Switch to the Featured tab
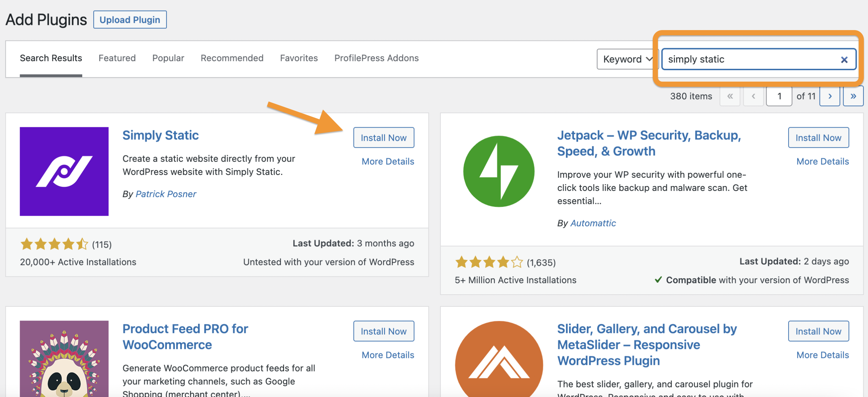Image resolution: width=868 pixels, height=397 pixels. [x=117, y=58]
